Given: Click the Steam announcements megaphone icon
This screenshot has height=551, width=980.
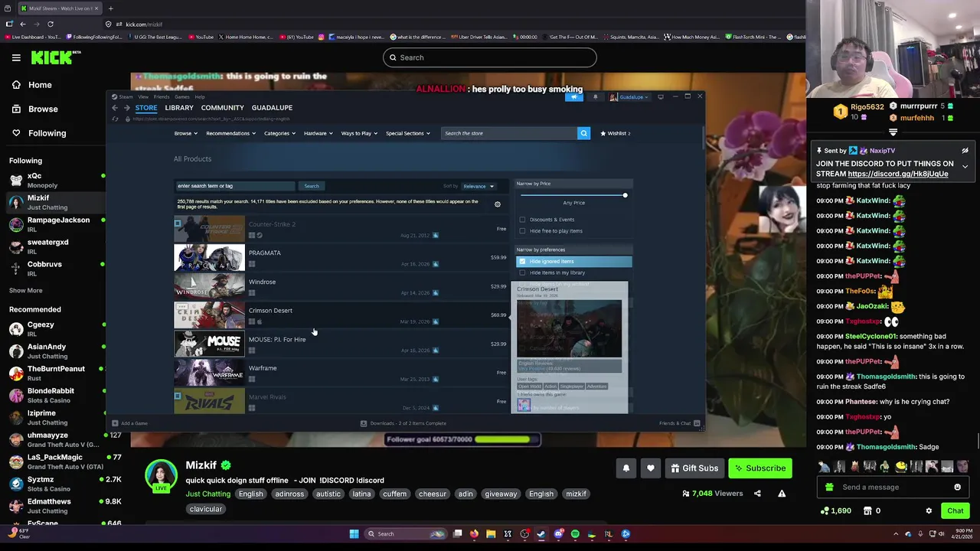Looking at the screenshot, I should (x=573, y=97).
